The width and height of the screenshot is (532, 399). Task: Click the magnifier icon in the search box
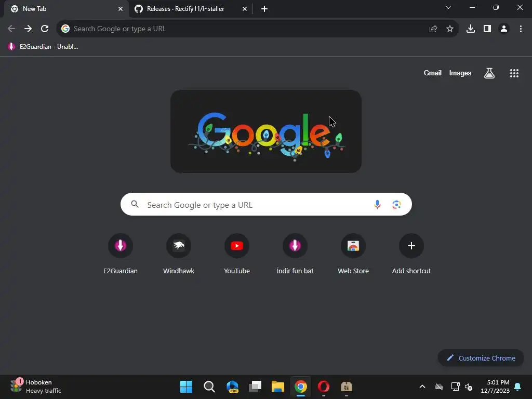(x=135, y=204)
